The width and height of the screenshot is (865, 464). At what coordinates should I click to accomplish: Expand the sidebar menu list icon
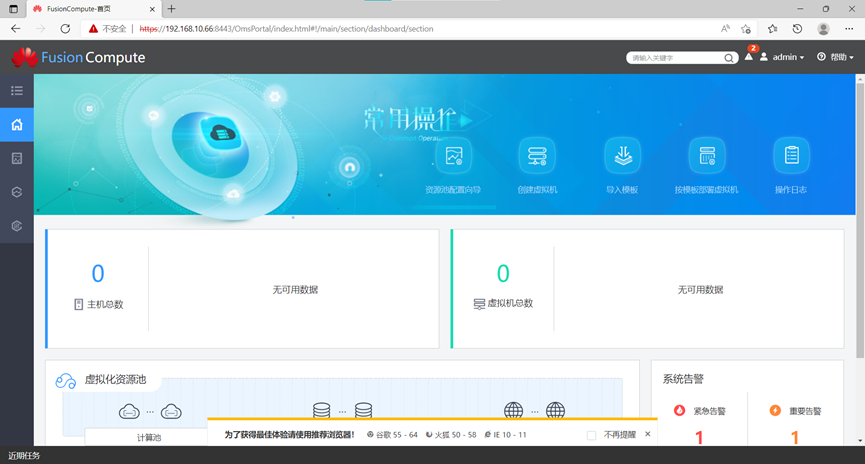pyautogui.click(x=17, y=90)
